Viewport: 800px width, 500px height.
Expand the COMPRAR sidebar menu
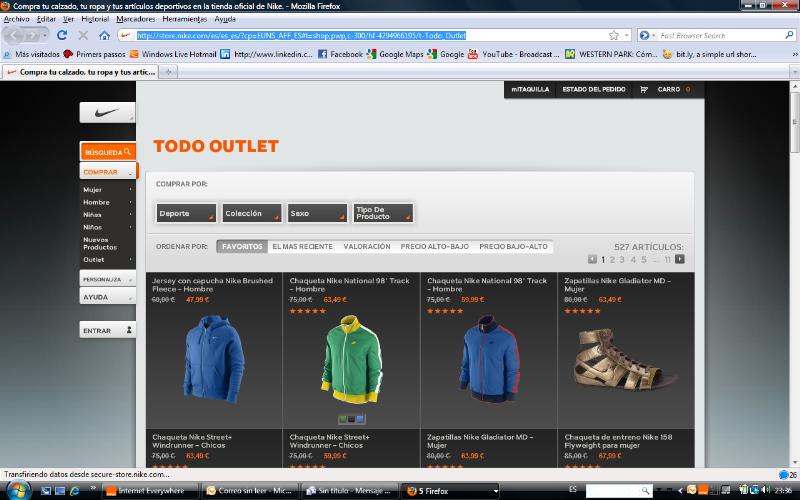tap(108, 172)
